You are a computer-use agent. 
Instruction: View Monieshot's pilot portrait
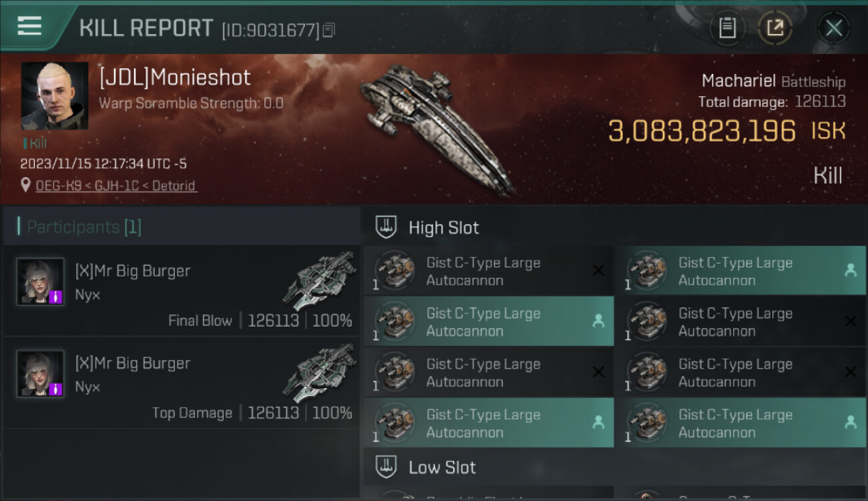[x=54, y=96]
